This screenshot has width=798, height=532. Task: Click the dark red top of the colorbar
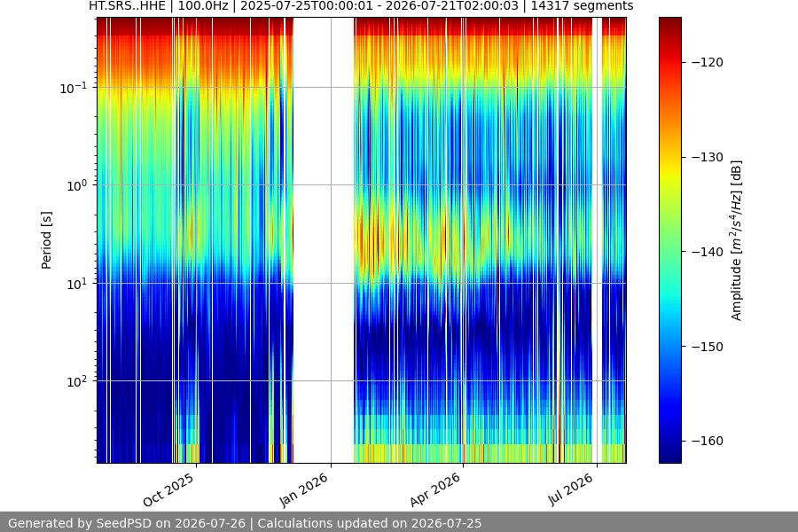669,26
